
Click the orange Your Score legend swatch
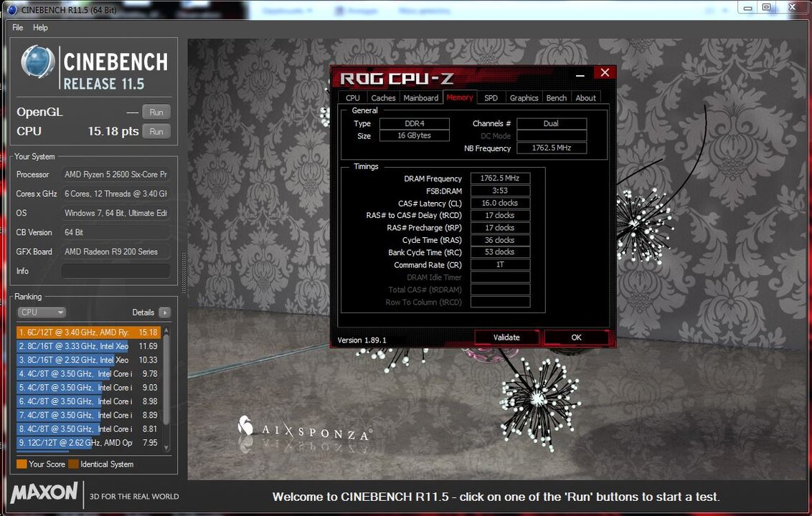pyautogui.click(x=22, y=464)
